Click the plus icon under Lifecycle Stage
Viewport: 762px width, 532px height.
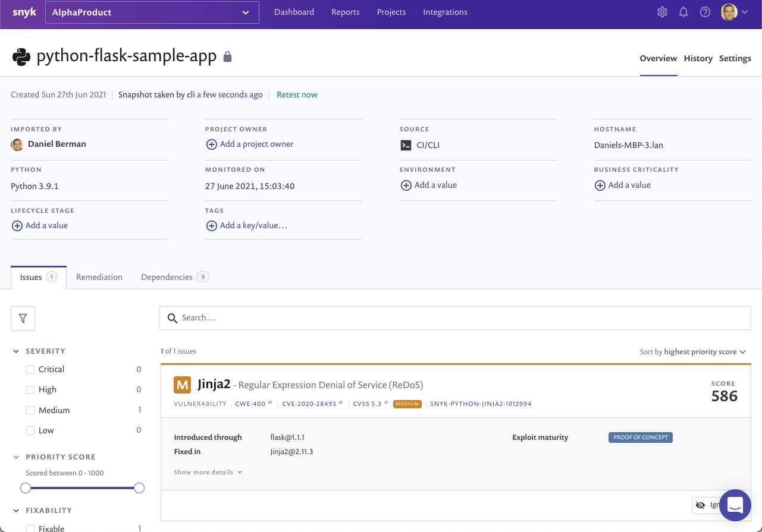[17, 226]
